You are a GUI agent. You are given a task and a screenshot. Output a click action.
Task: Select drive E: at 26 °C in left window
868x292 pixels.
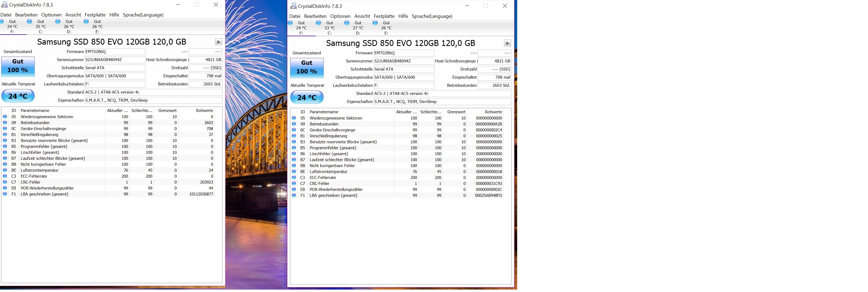point(97,27)
